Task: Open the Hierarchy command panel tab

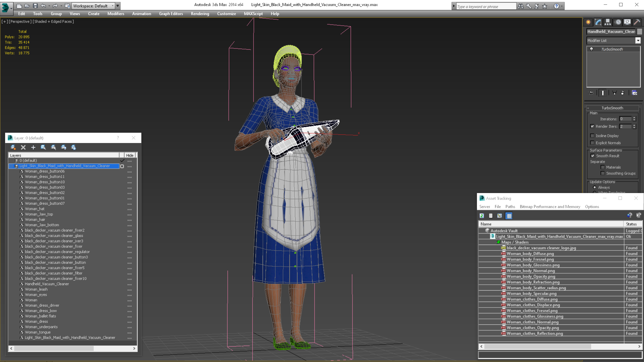Action: tap(608, 22)
